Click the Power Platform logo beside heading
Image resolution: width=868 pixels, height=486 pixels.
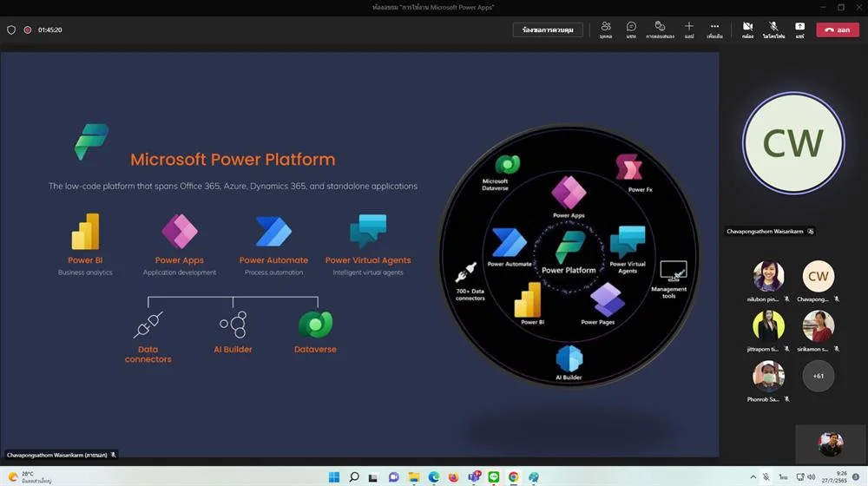click(x=91, y=141)
